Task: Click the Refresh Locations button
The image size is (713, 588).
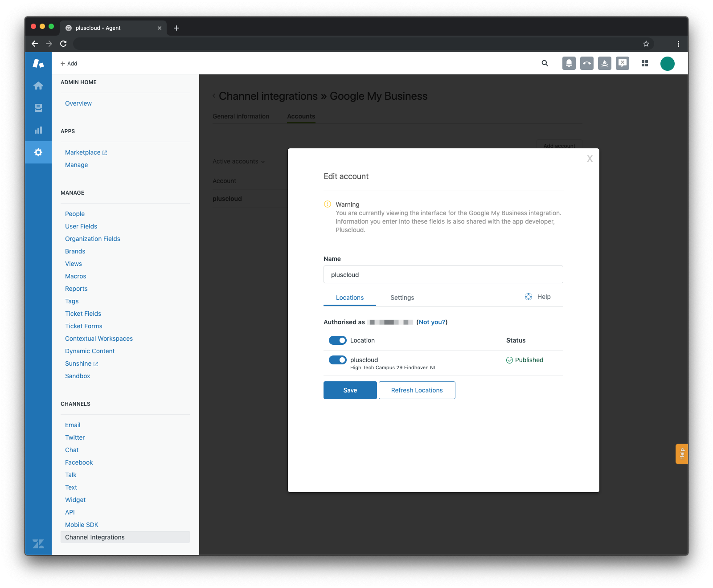Action: 417,390
